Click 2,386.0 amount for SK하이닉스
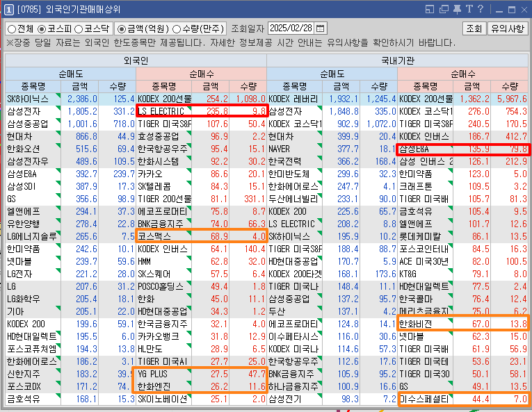The height and width of the screenshot is (412, 532). [82, 99]
